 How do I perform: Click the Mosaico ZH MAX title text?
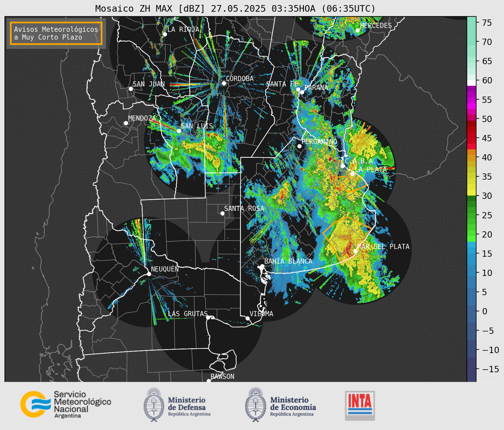pos(235,8)
